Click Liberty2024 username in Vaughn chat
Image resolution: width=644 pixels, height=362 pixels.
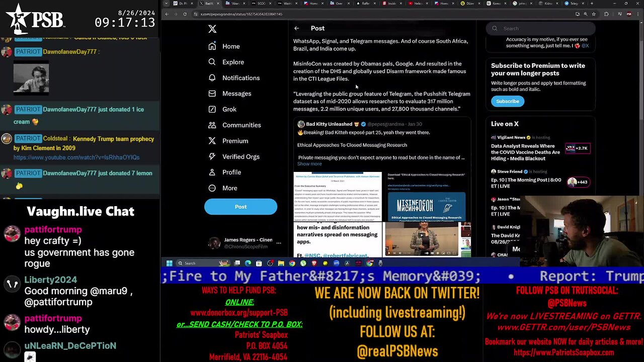[50, 280]
